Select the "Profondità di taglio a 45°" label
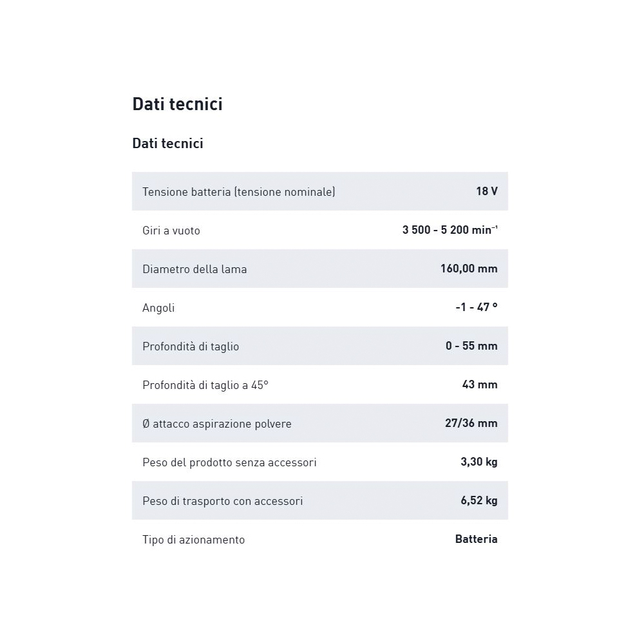This screenshot has height=644, width=644. [205, 385]
